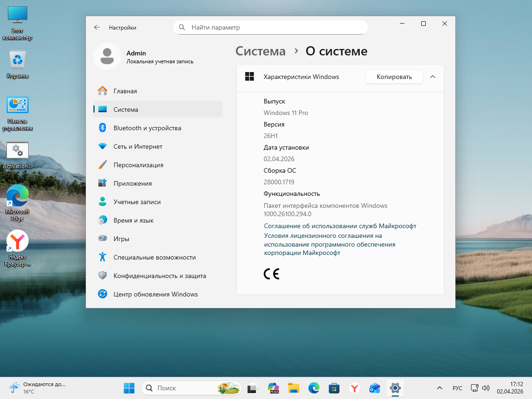Select Персонализация in the sidebar
Screen dimensions: 532x399
(x=138, y=165)
